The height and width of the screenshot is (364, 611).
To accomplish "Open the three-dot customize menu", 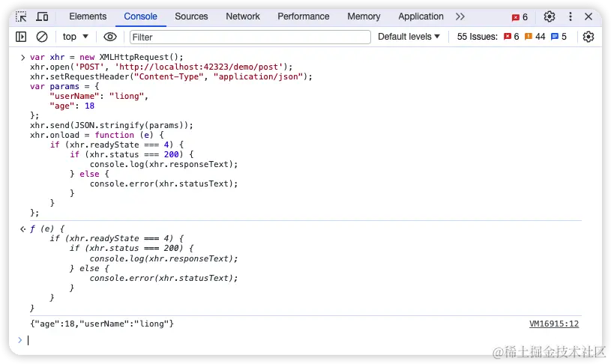I will [x=571, y=16].
